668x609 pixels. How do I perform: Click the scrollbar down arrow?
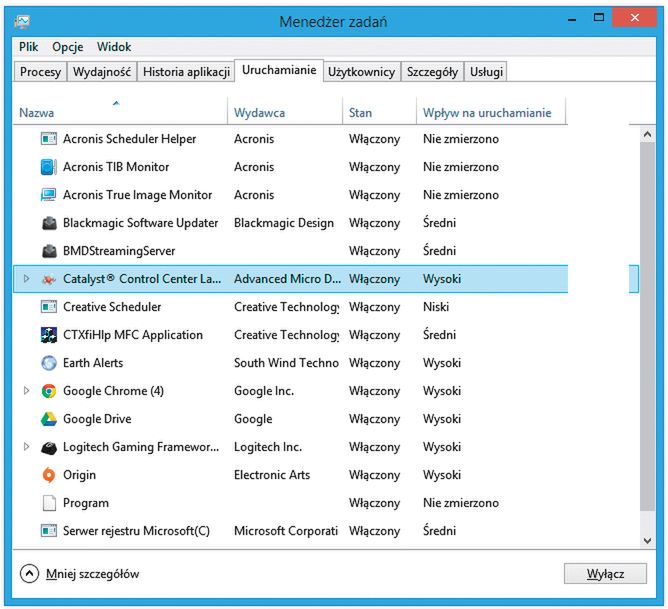coord(648,541)
